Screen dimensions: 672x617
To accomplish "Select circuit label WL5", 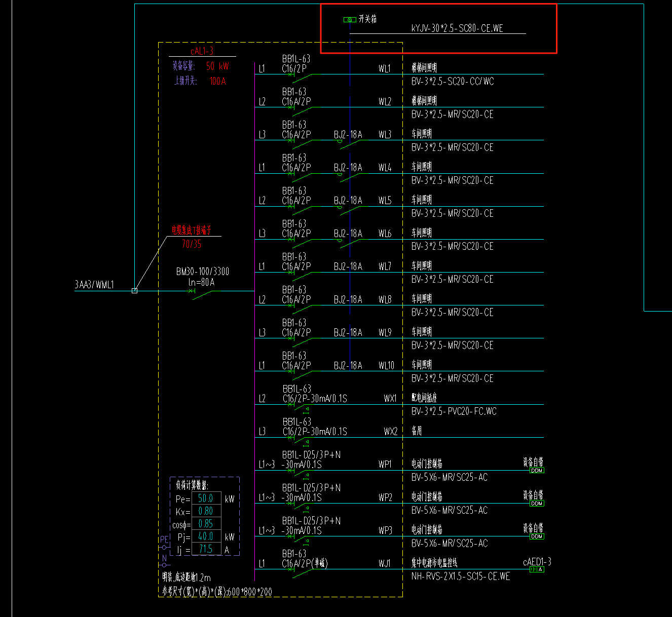I will point(385,201).
